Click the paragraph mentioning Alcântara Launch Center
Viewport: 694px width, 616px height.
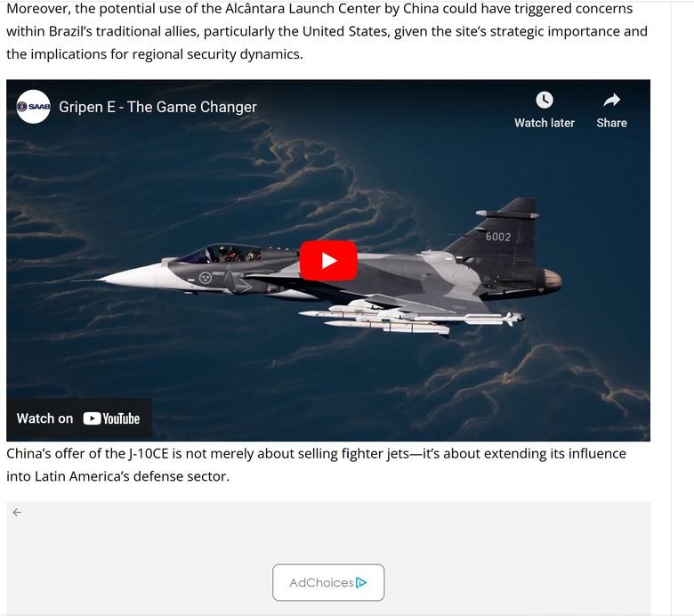click(x=327, y=31)
